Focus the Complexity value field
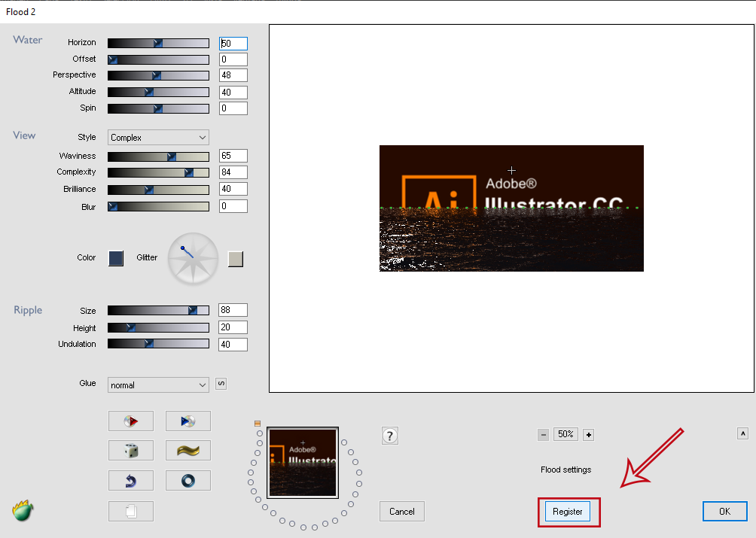Viewport: 756px width, 538px height. pos(233,172)
